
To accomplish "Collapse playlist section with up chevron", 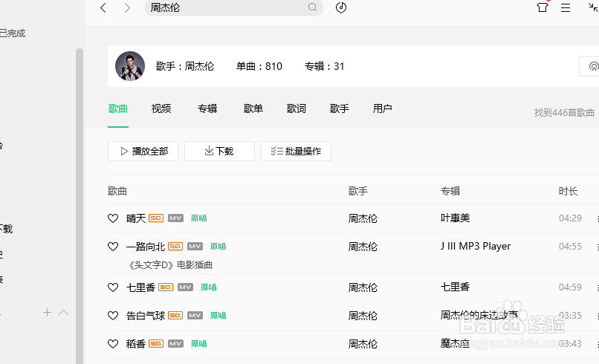I will click(x=63, y=313).
